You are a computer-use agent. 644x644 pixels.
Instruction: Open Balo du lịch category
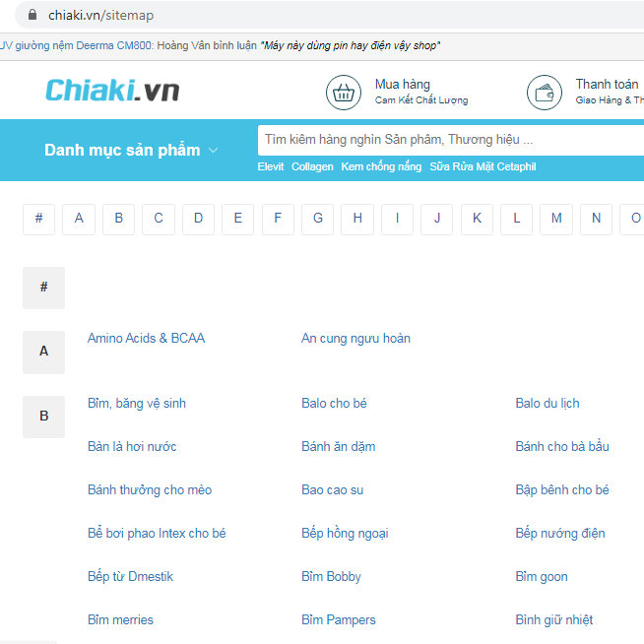coord(547,403)
